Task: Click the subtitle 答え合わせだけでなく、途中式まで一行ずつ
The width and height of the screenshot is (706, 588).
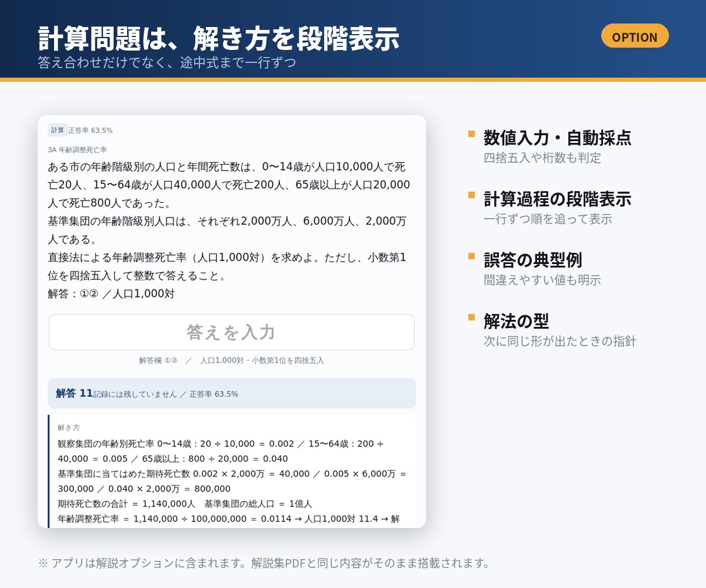Action: [167, 62]
